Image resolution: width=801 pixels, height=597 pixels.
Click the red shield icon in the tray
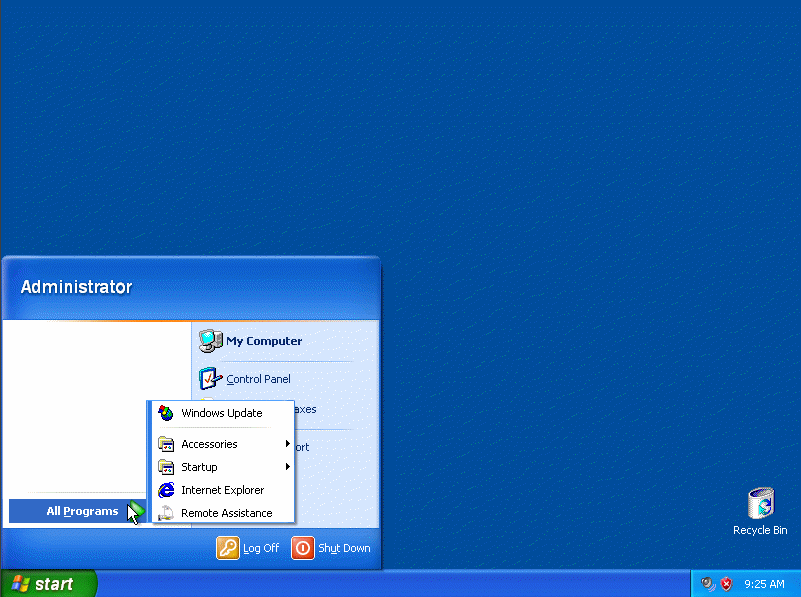(x=724, y=583)
